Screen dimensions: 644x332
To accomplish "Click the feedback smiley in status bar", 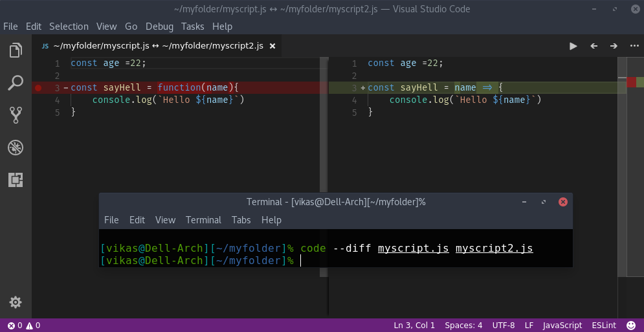I will point(631,326).
